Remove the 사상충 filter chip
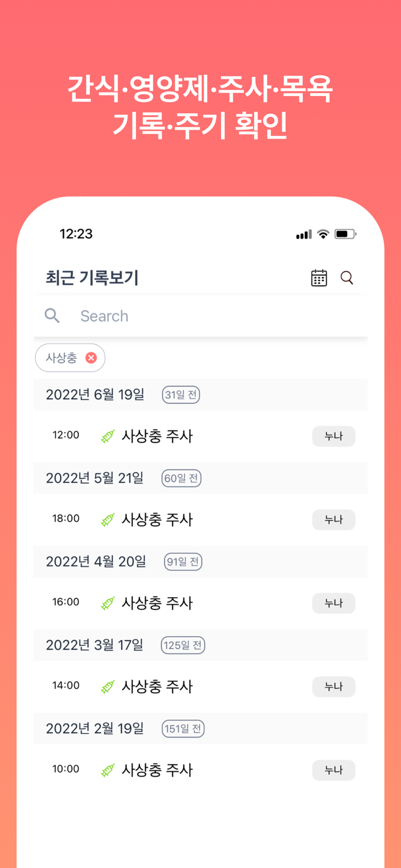Image resolution: width=401 pixels, height=868 pixels. tap(91, 358)
